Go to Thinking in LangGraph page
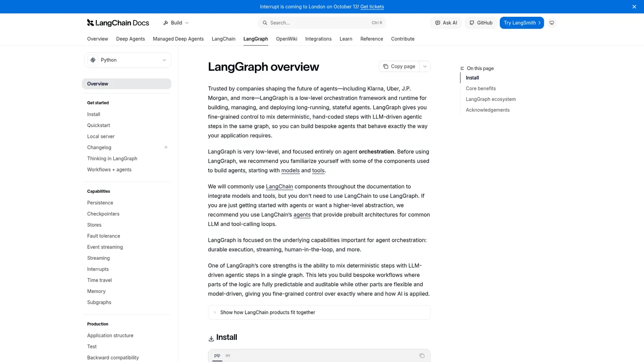Screen dimensions: 644x362 [x=112, y=159]
